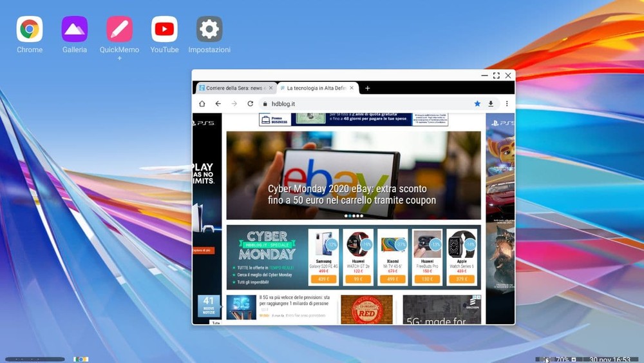Select the La tecnologia in Alta Definizione tab
This screenshot has width=644, height=363.
(317, 88)
